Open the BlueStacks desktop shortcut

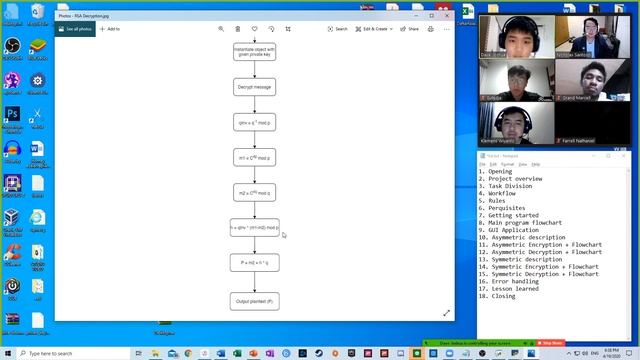pos(38,48)
